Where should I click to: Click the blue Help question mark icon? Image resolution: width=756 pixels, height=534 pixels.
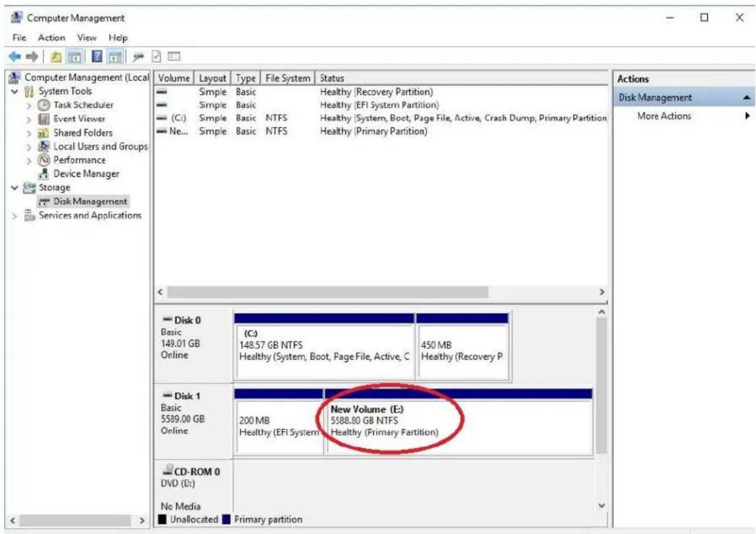coord(97,56)
